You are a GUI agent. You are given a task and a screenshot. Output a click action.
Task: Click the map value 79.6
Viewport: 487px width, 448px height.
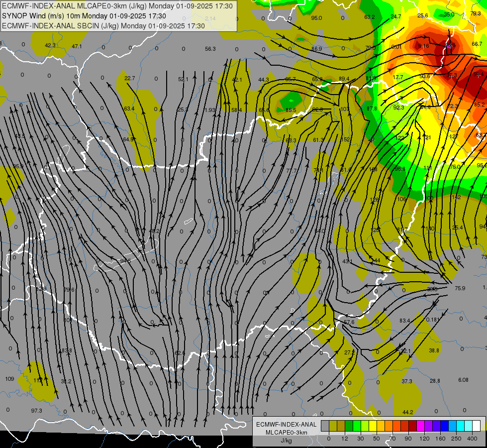[x=69, y=290]
